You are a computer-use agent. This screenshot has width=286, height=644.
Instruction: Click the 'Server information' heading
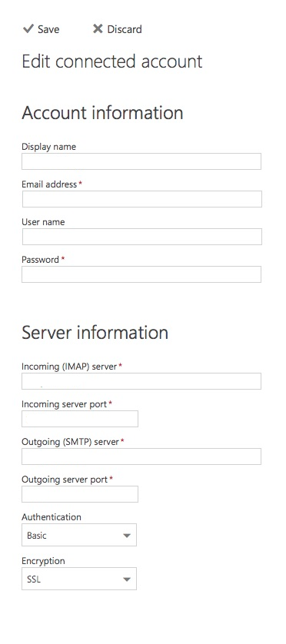point(95,332)
